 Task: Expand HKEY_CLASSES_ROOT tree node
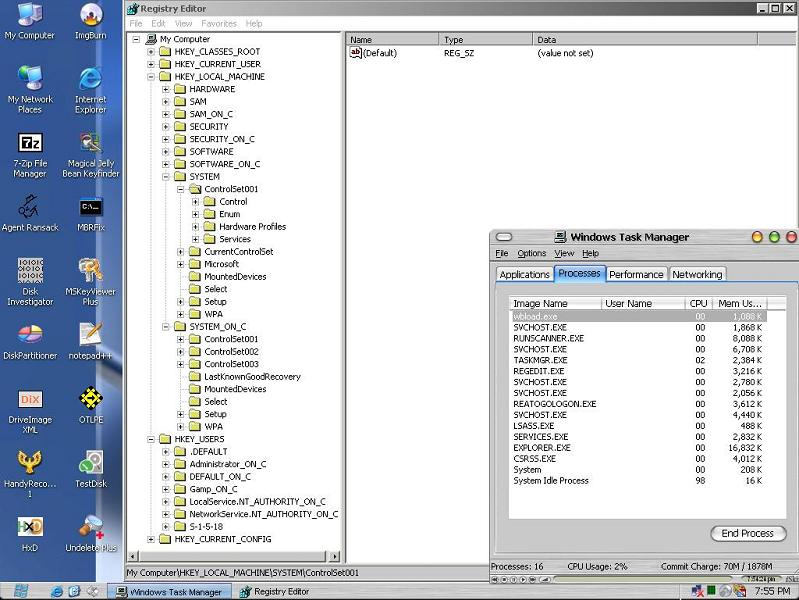pos(151,51)
